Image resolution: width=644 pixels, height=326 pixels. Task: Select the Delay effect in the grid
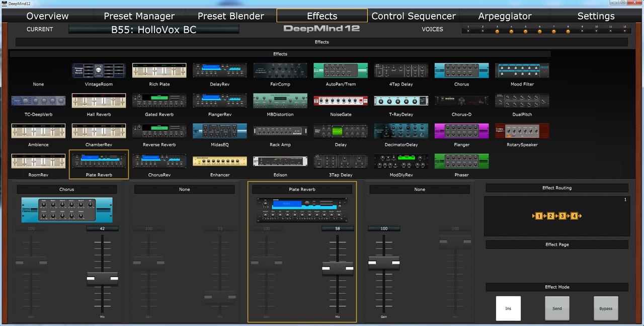coord(341,131)
